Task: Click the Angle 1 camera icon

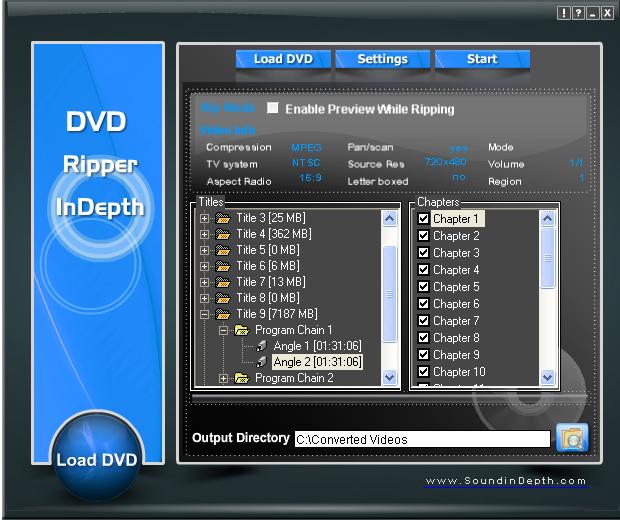Action: click(261, 346)
